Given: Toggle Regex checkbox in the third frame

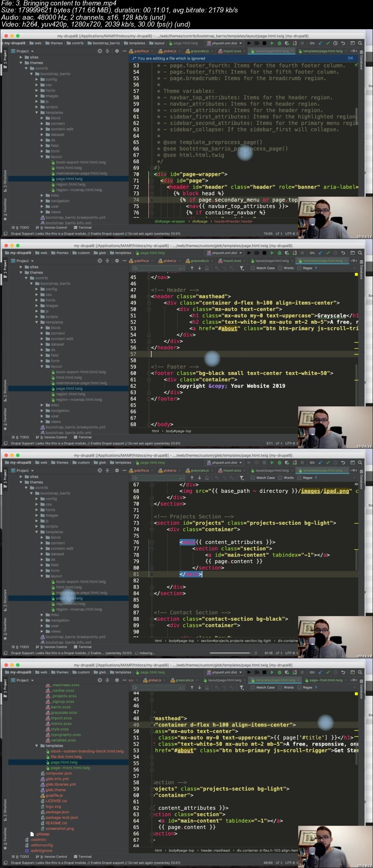Looking at the screenshot, I should (299, 478).
